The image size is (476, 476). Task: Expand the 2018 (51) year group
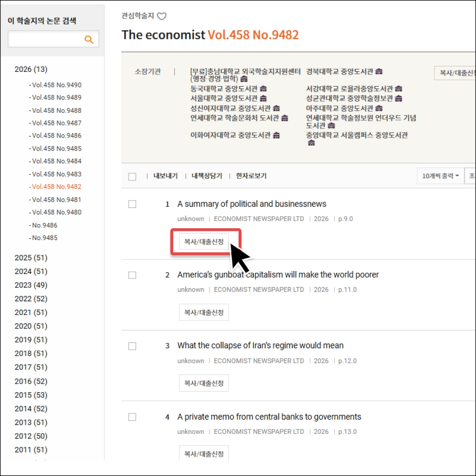pos(31,354)
